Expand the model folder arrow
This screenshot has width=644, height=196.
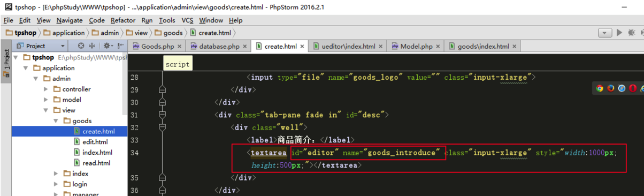point(47,100)
